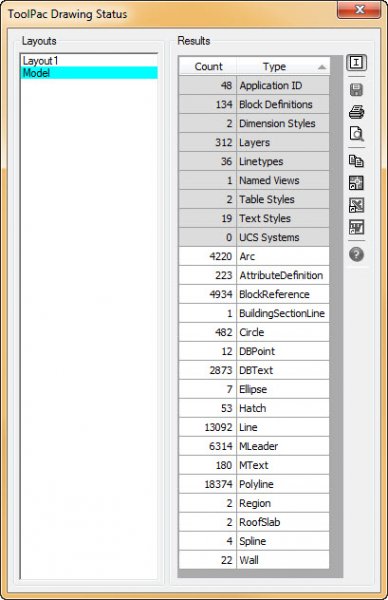The image size is (388, 600).
Task: Select the Spline row
Action: click(x=254, y=541)
